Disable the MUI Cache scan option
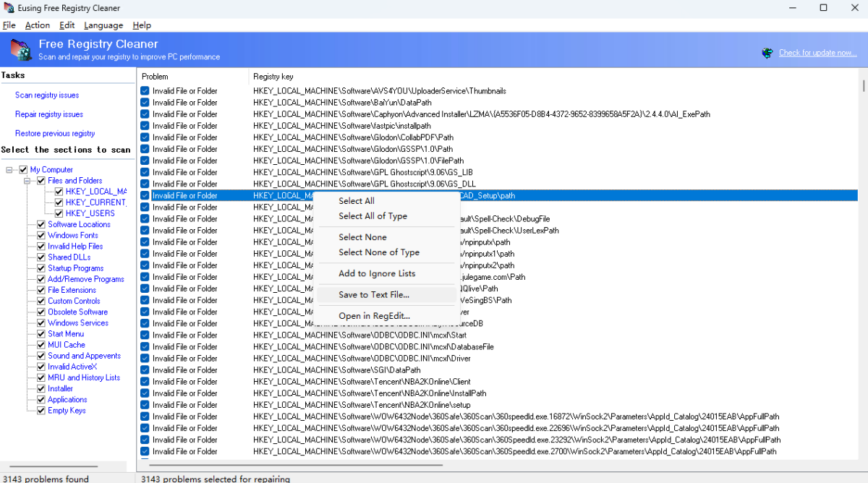Viewport: 868px width, 483px height. pos(41,344)
